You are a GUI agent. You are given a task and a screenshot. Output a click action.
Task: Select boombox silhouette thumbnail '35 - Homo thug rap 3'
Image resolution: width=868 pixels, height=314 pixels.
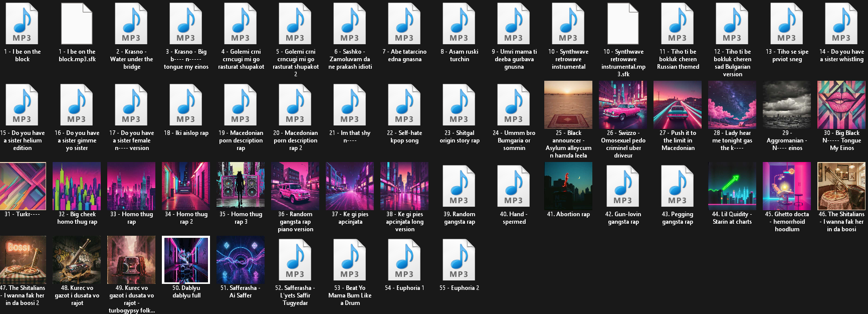point(241,186)
